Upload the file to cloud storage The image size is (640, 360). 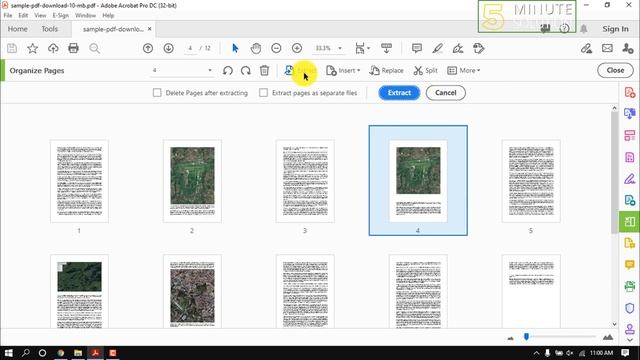pyautogui.click(x=53, y=48)
